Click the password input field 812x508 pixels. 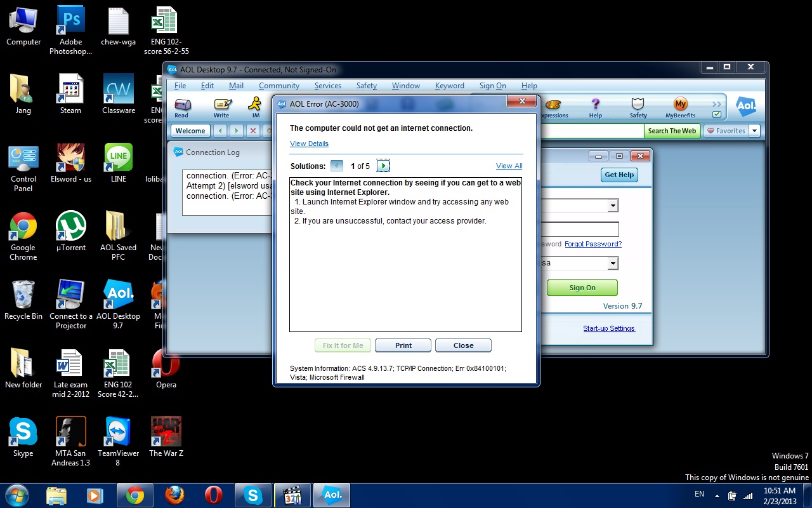pos(579,229)
